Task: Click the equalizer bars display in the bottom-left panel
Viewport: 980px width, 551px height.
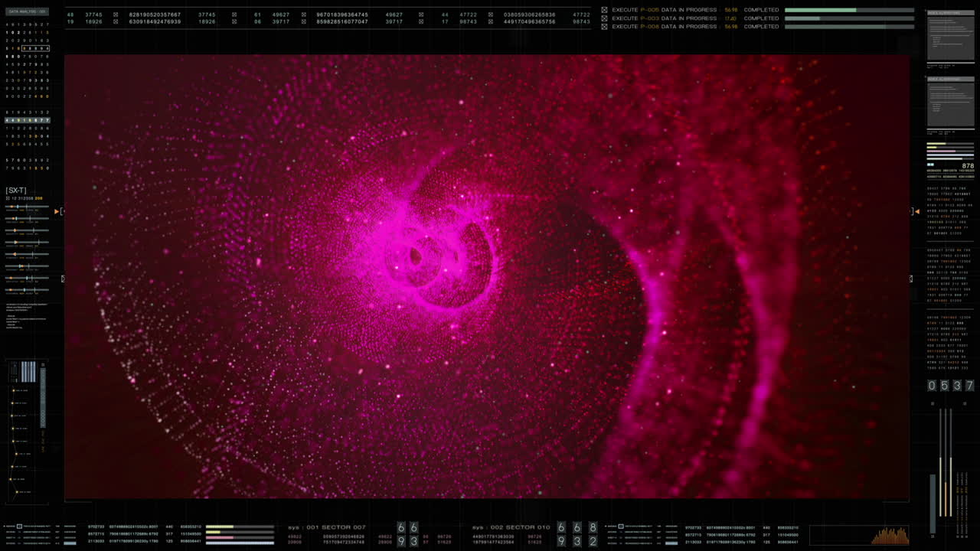Action: coord(28,371)
